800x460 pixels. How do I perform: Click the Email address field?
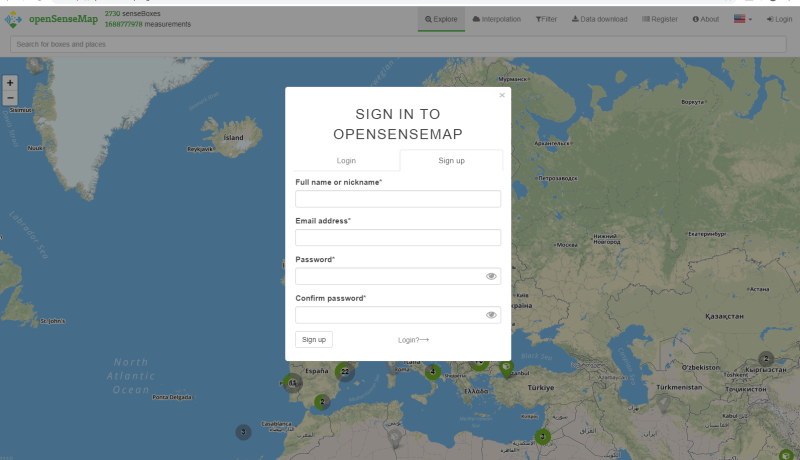[x=398, y=238]
